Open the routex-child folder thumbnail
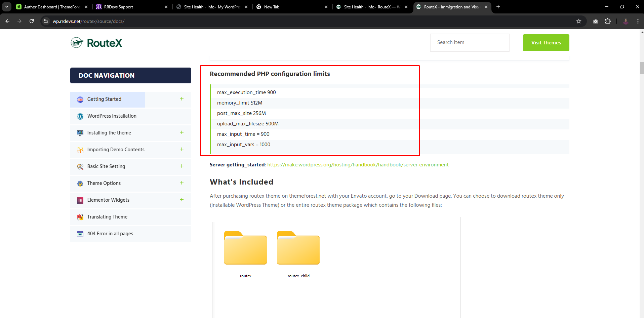Image resolution: width=644 pixels, height=318 pixels. tap(298, 248)
